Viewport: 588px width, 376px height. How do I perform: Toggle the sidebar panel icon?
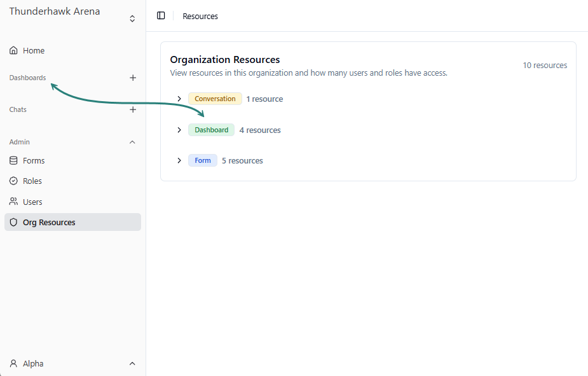[x=161, y=16]
